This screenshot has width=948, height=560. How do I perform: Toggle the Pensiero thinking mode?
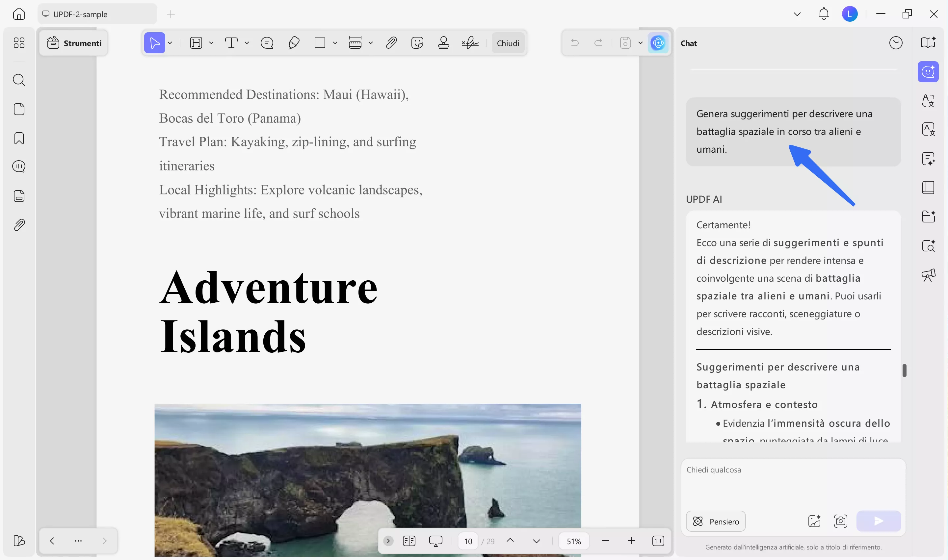715,521
